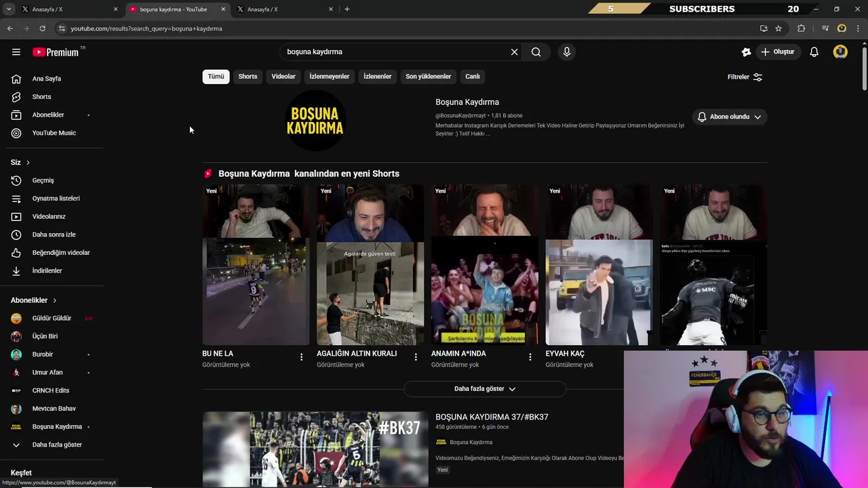Open the browser extensions puzzle icon
The width and height of the screenshot is (868, 488).
[802, 28]
